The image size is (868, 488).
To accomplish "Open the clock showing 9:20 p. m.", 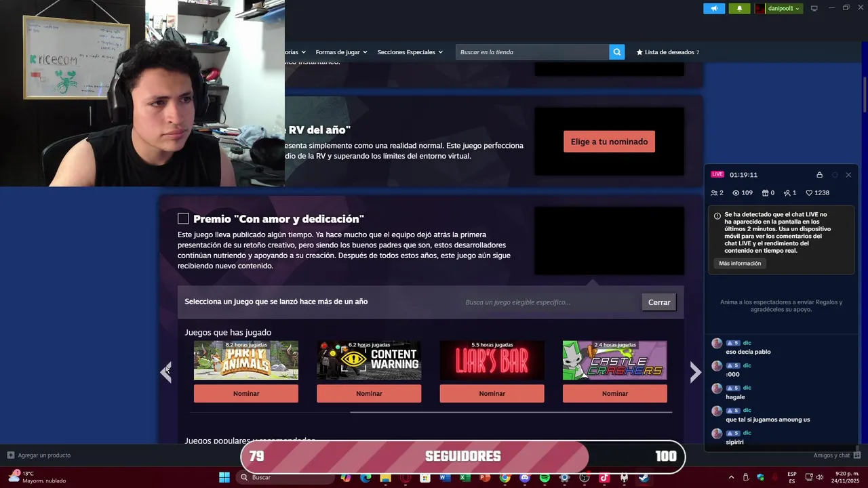I will click(845, 477).
